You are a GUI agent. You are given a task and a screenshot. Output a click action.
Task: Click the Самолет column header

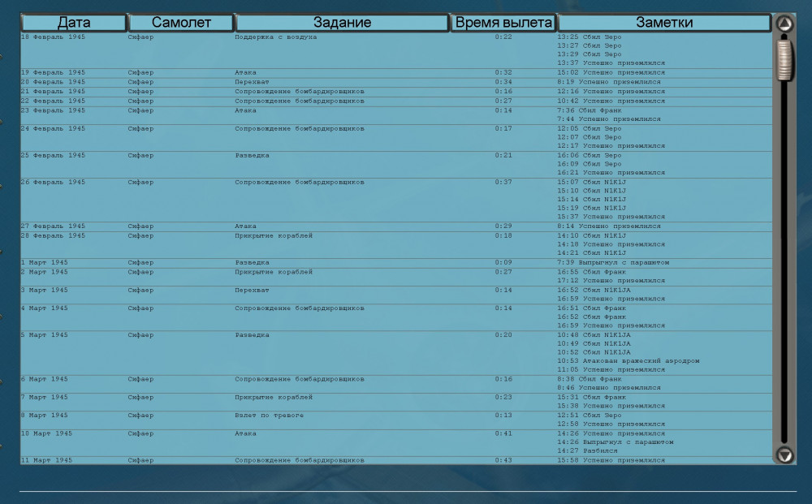click(x=181, y=23)
